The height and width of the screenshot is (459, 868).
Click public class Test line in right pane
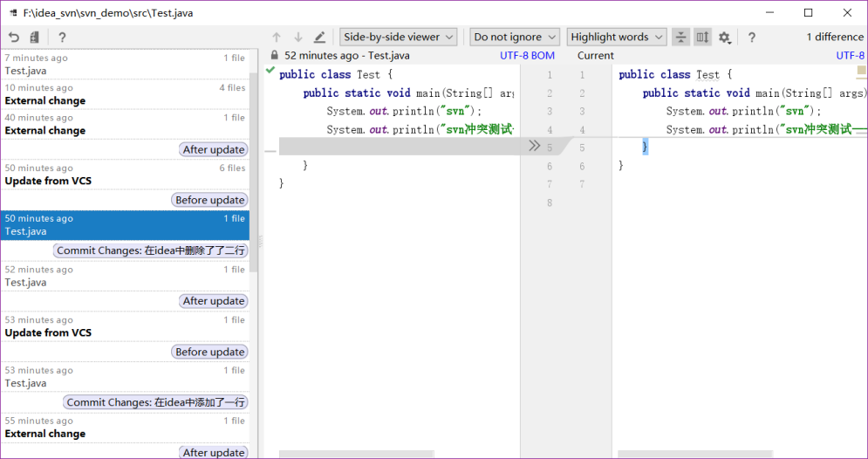pyautogui.click(x=675, y=74)
